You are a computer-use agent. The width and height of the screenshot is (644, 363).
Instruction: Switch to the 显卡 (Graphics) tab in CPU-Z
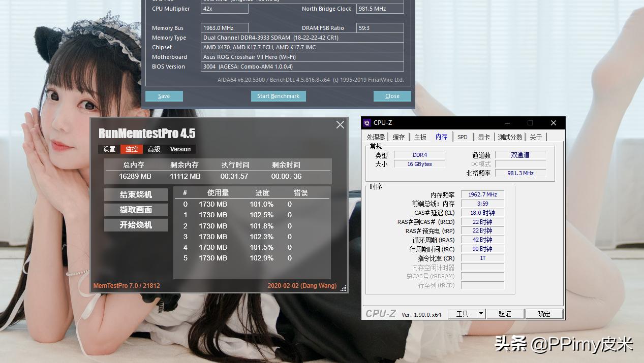pyautogui.click(x=483, y=137)
